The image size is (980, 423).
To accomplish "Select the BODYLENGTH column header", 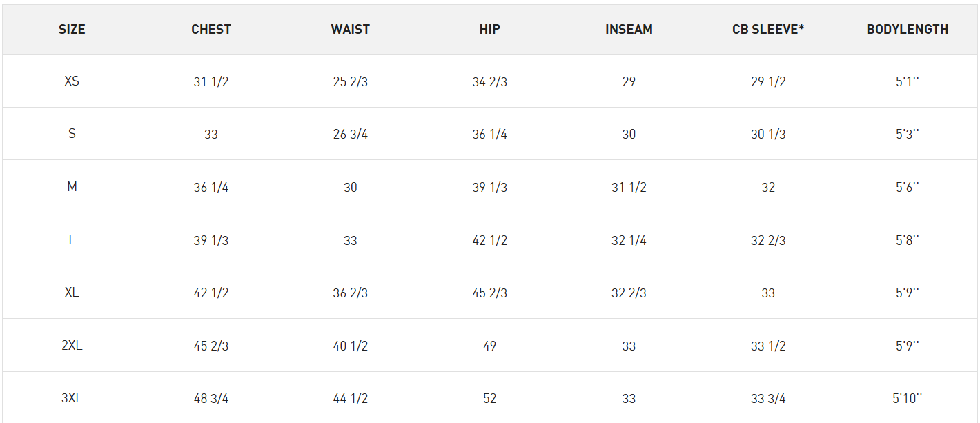I will coord(908,30).
